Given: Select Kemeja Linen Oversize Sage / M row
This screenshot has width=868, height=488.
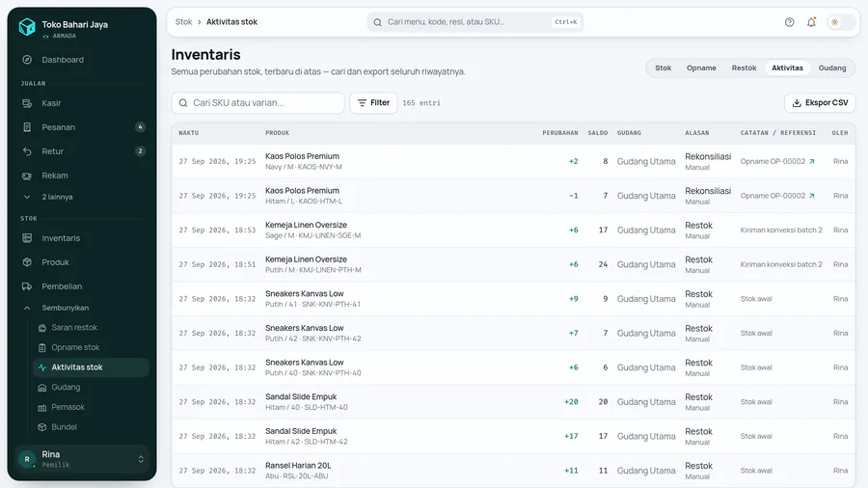Looking at the screenshot, I should [513, 230].
